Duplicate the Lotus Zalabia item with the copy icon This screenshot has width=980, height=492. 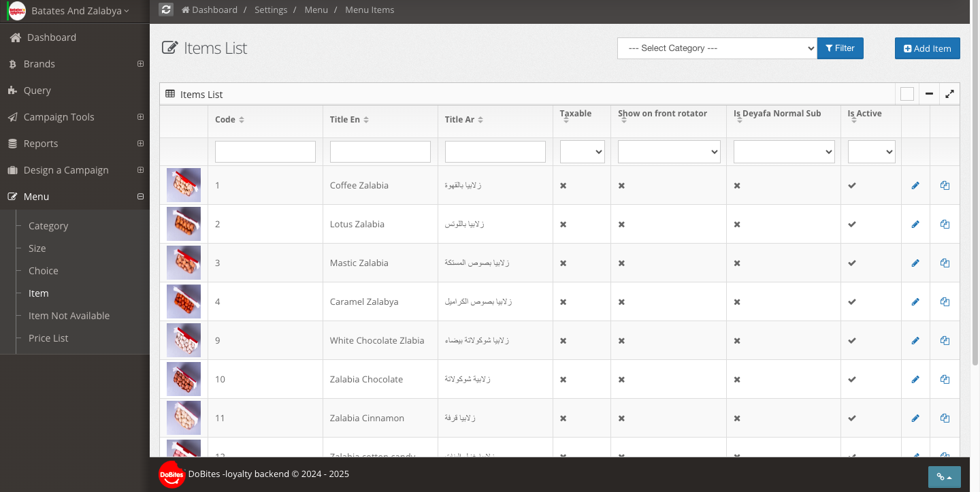(945, 224)
